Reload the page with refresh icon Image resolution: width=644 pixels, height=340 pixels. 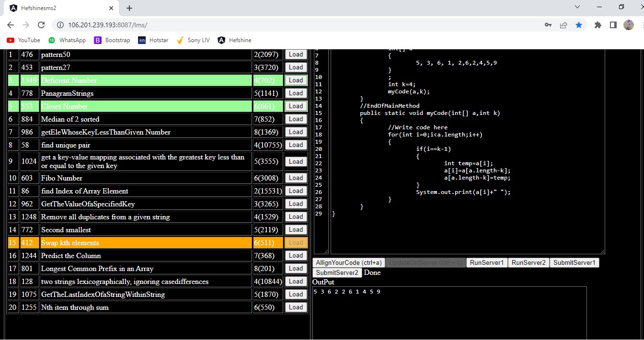pyautogui.click(x=41, y=25)
